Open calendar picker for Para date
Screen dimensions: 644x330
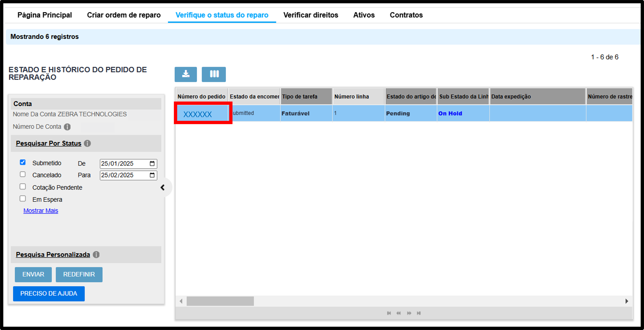click(152, 175)
